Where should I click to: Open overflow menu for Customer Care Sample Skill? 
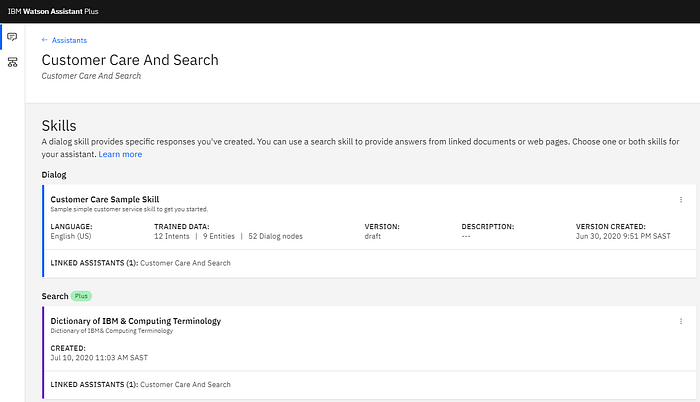(681, 200)
